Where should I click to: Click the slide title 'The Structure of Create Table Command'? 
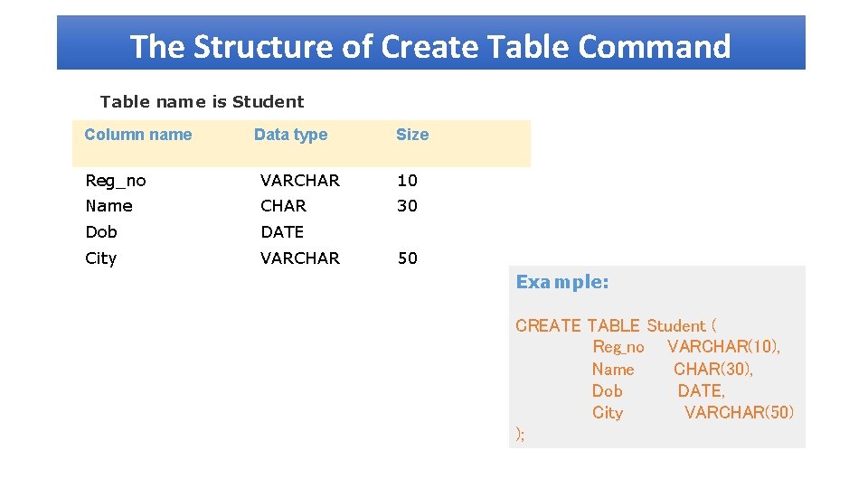(430, 45)
